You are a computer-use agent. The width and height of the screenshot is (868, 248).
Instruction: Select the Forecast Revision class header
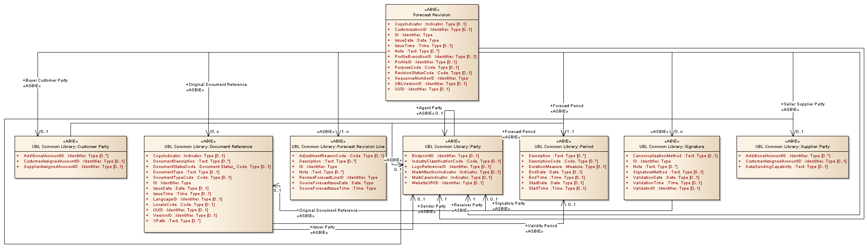tap(431, 15)
